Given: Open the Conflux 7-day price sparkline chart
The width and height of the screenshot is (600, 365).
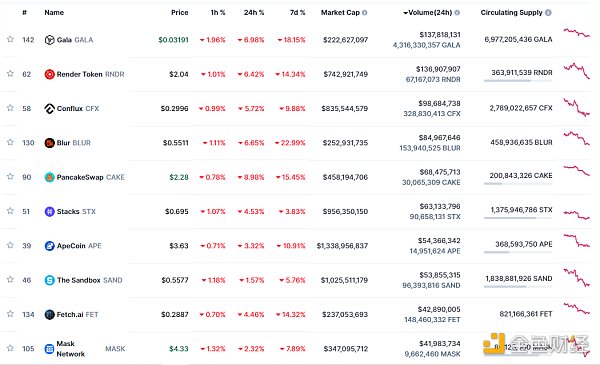Looking at the screenshot, I should [576, 108].
